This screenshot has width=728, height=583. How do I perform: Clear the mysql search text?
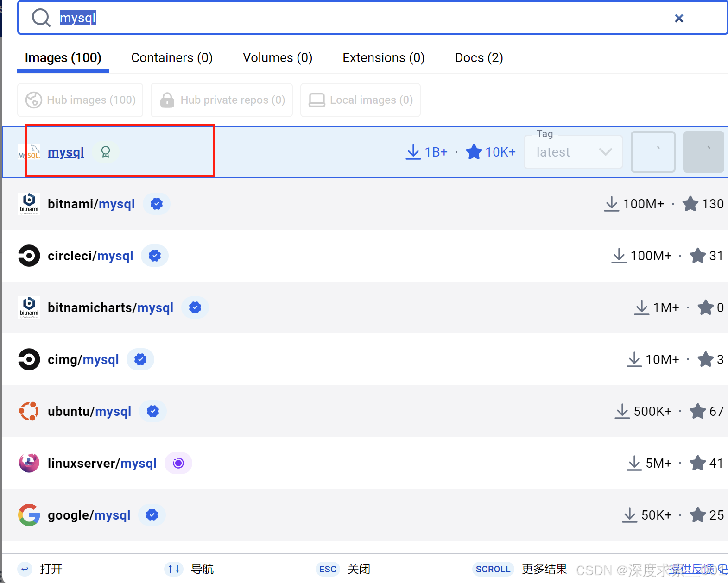coord(679,18)
